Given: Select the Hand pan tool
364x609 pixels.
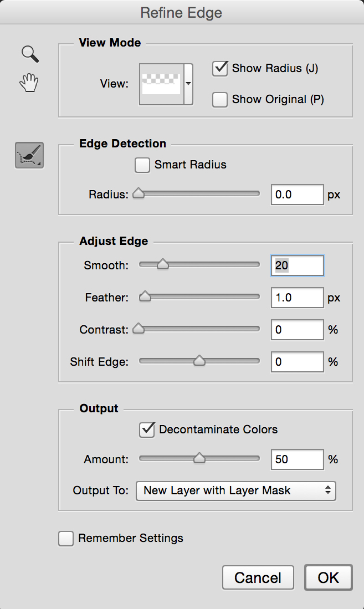Looking at the screenshot, I should point(29,83).
